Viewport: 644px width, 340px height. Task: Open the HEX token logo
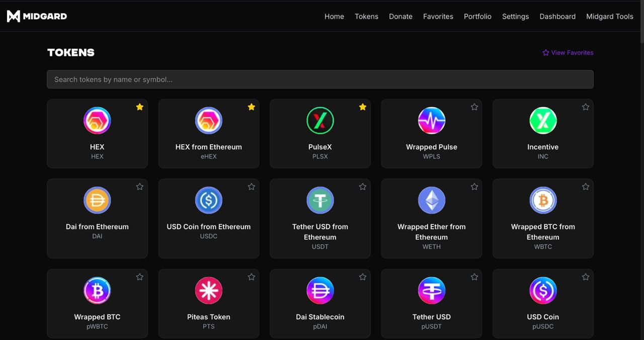(97, 121)
